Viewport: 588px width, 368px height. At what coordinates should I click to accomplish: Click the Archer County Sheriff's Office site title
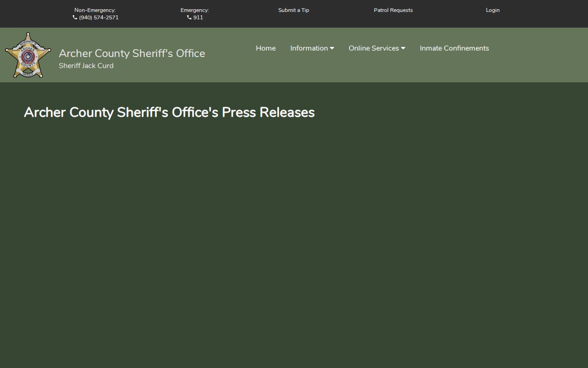[132, 53]
